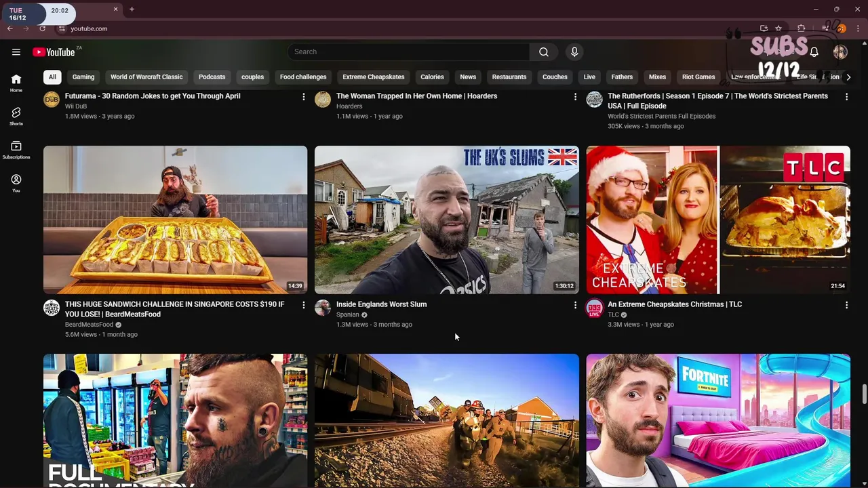
Task: Click the TLC channel avatar
Action: click(594, 308)
